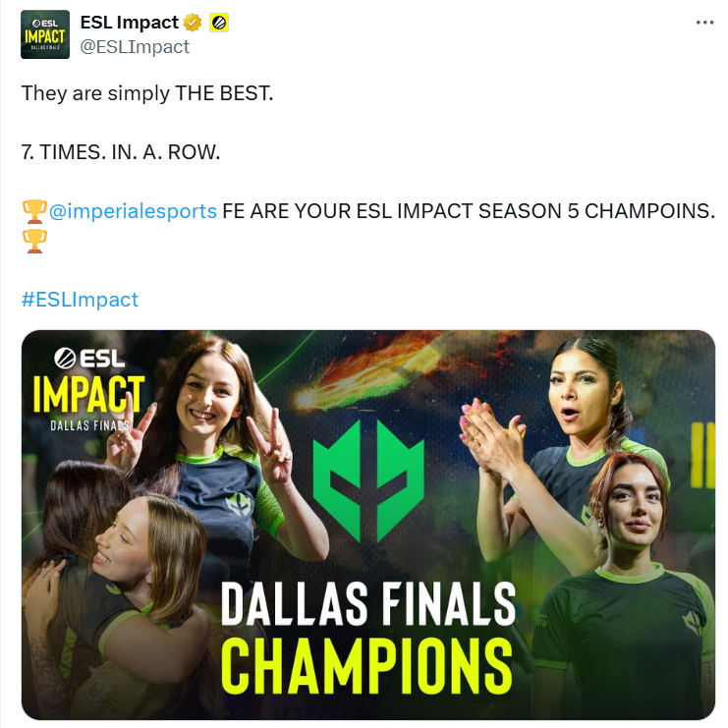
Task: Click the yellow ESL affiliate badge
Action: pos(219,23)
